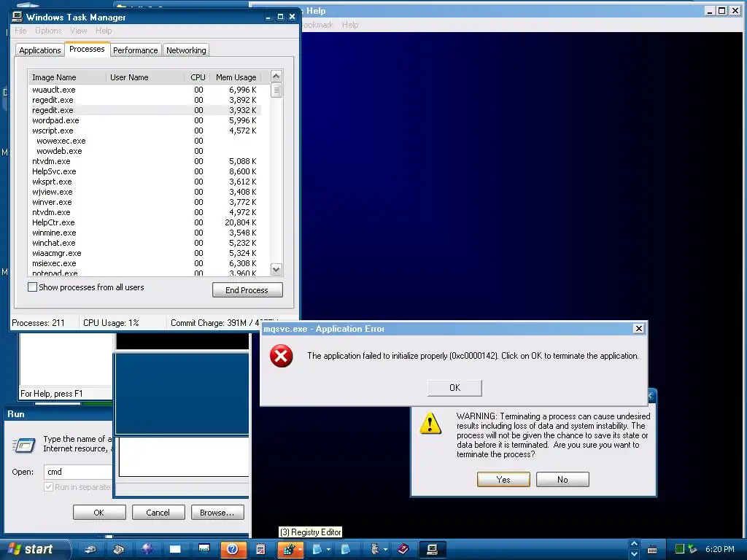The height and width of the screenshot is (560, 747).
Task: Toggle Show processes from all users
Action: tap(32, 287)
